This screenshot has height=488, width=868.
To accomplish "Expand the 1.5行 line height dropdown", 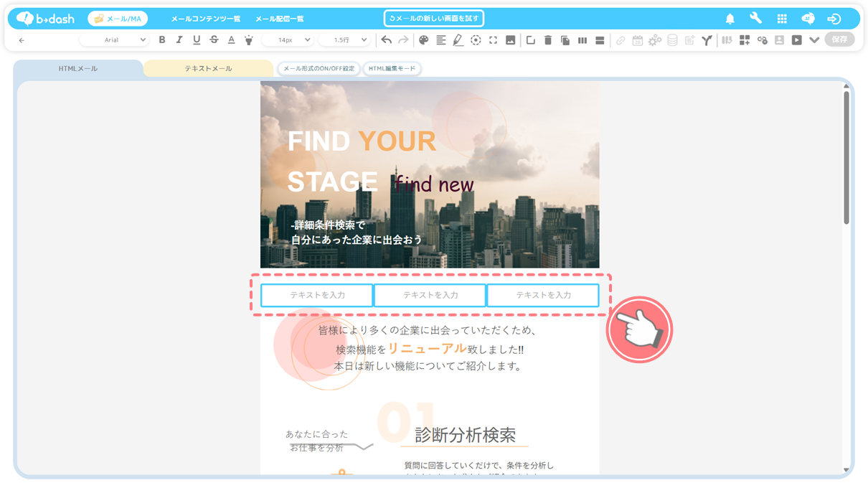I will 344,40.
